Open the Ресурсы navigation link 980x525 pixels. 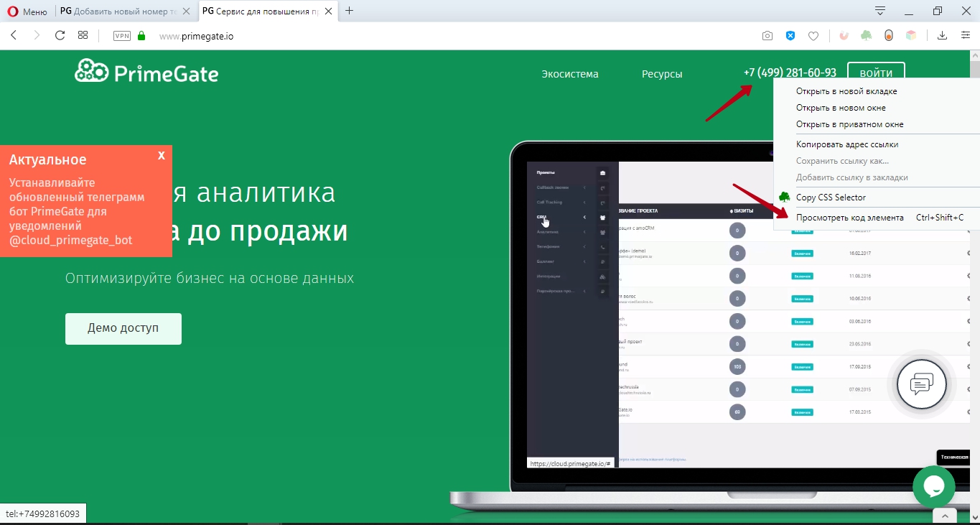(x=662, y=74)
